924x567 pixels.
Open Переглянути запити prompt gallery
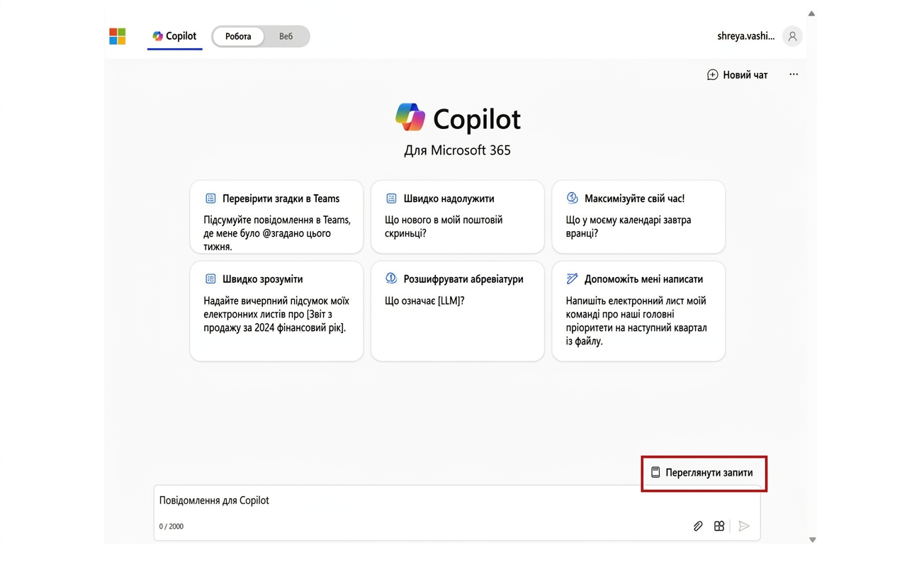pyautogui.click(x=703, y=473)
